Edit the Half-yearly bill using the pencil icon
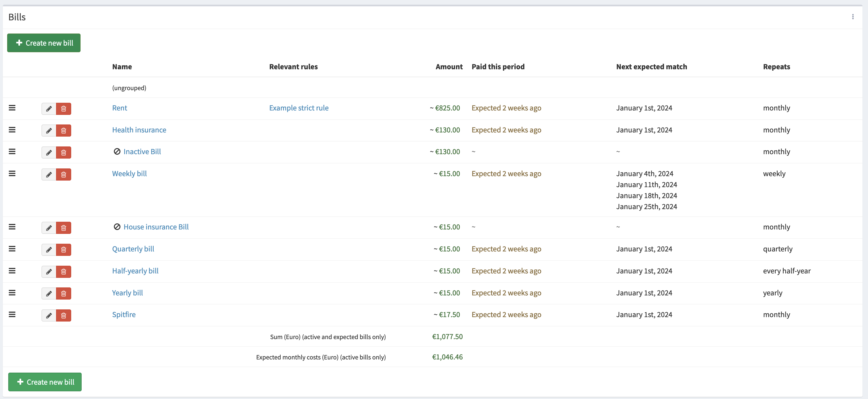The image size is (868, 399). coord(49,271)
